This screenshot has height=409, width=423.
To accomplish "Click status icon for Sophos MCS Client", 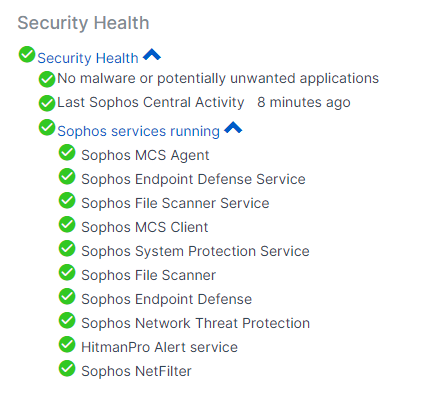I will coord(67,224).
